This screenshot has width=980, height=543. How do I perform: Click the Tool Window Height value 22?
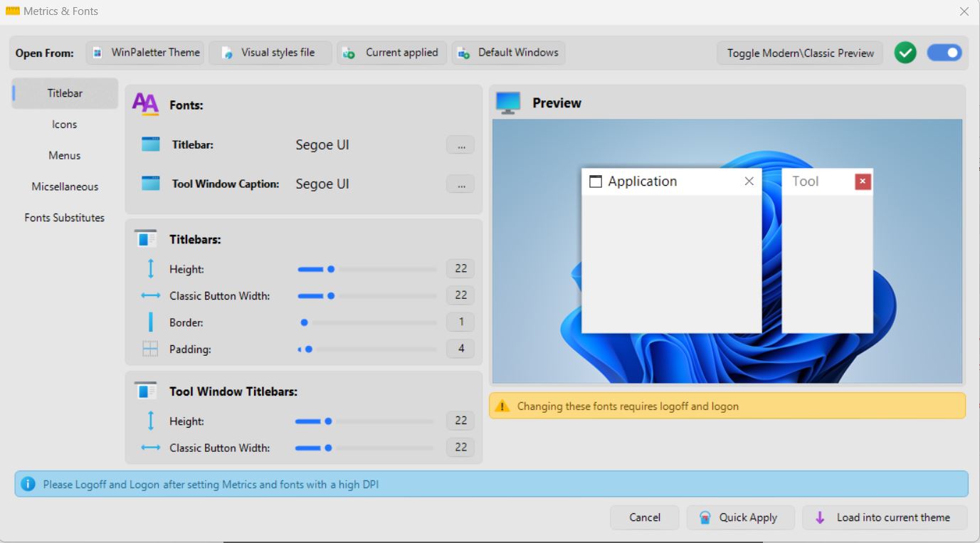click(x=460, y=421)
